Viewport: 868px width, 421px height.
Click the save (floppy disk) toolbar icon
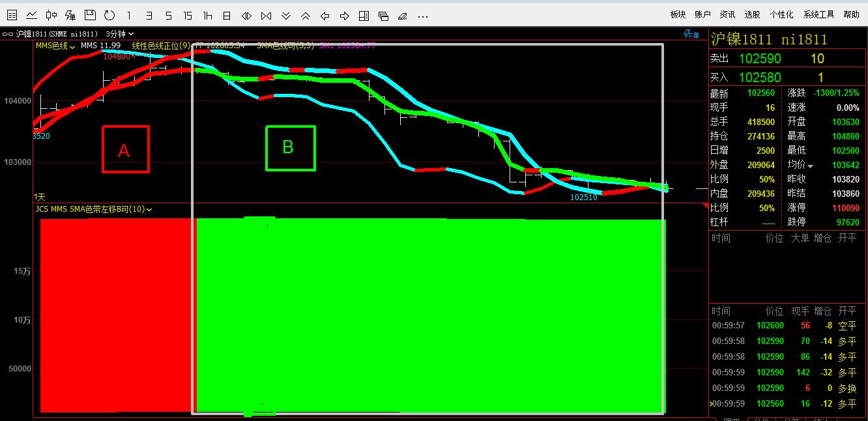coord(90,15)
